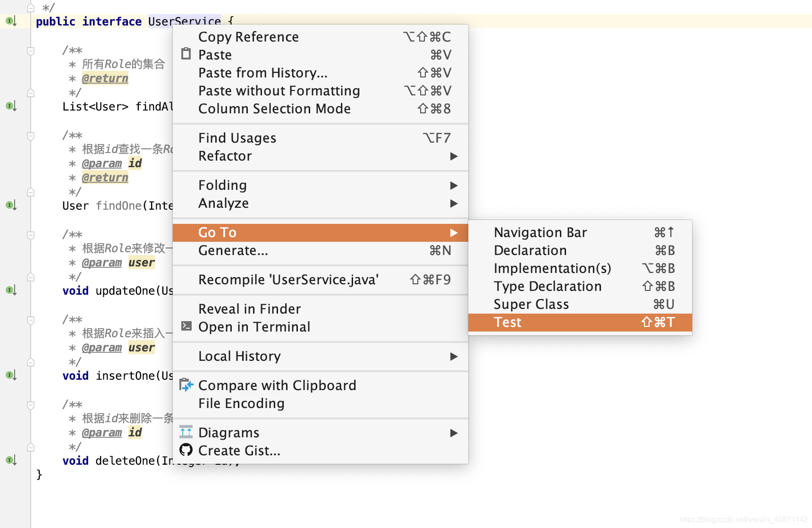Screen dimensions: 812x528
Task: Go to Type Declaration in submenu
Action: (580, 286)
